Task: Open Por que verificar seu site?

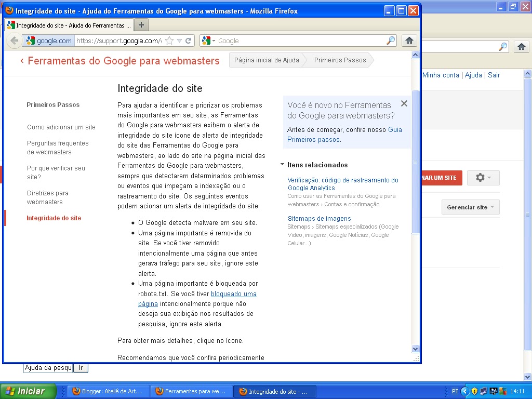Action: tap(56, 172)
